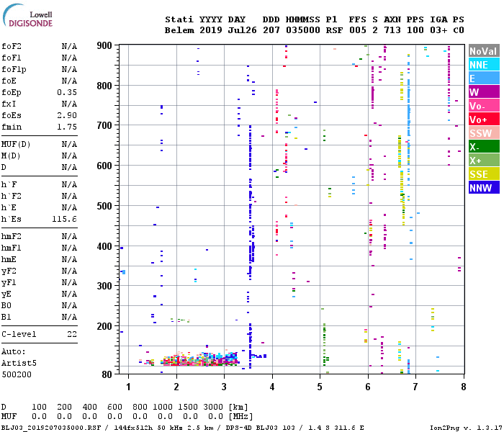Click the Ion2Png version text

[467, 428]
